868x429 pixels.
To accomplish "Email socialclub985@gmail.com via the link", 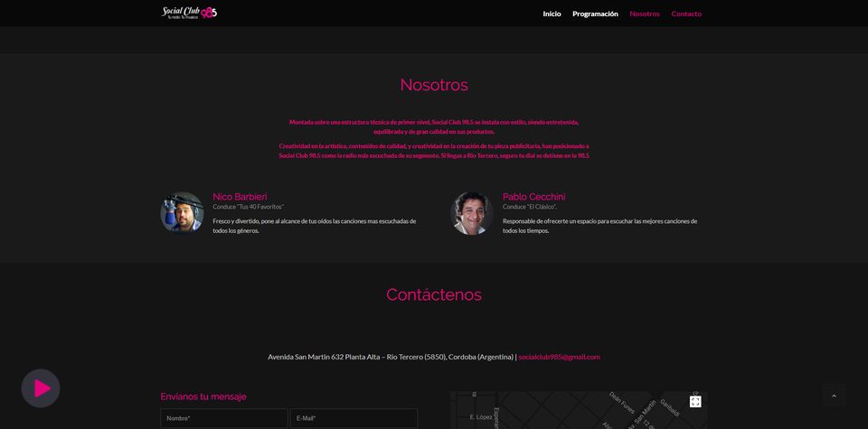I will (559, 357).
